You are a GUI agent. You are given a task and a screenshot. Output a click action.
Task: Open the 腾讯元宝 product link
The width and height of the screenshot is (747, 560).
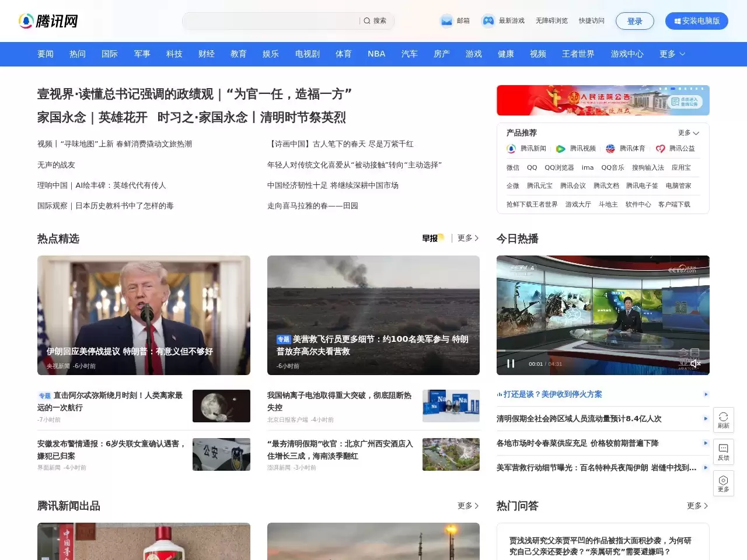pos(540,186)
